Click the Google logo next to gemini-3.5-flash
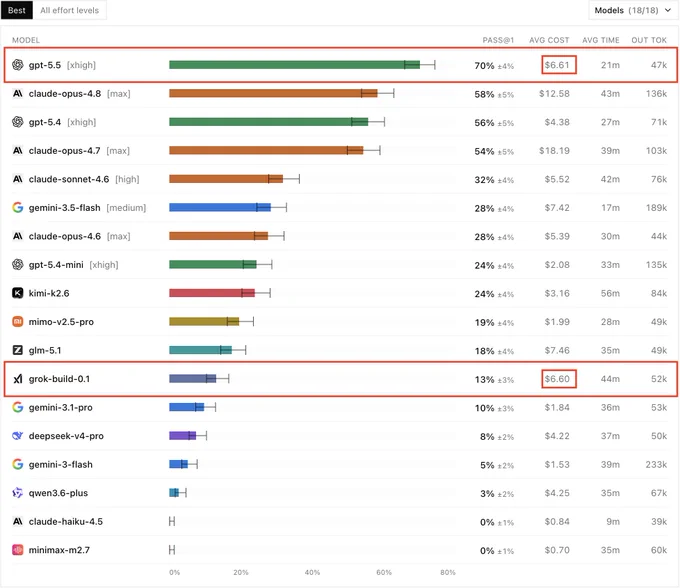Screen dimensions: 680x588 (17, 208)
